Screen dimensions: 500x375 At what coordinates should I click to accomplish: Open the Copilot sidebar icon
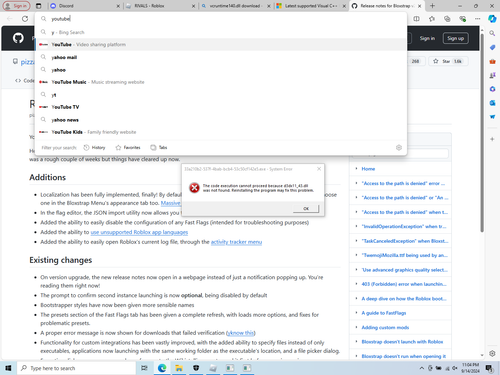pos(492,19)
